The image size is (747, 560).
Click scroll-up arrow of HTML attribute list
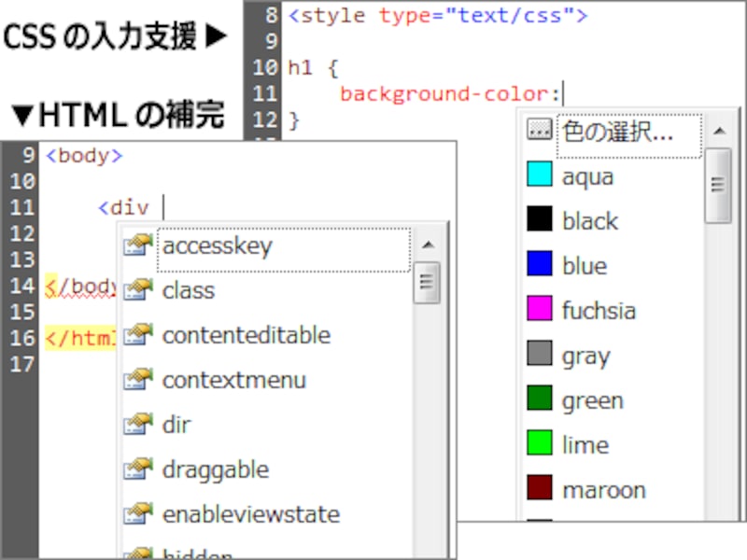428,245
